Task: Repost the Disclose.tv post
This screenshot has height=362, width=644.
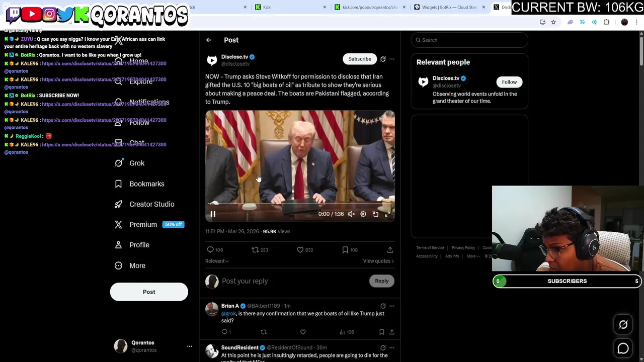Action: (x=255, y=250)
